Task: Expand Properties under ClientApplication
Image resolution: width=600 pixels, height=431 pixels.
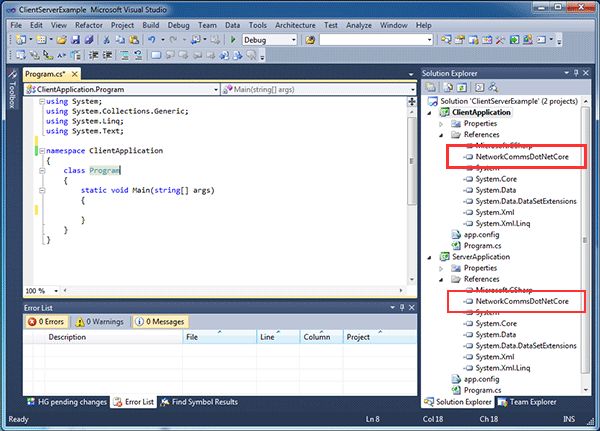Action: point(441,124)
